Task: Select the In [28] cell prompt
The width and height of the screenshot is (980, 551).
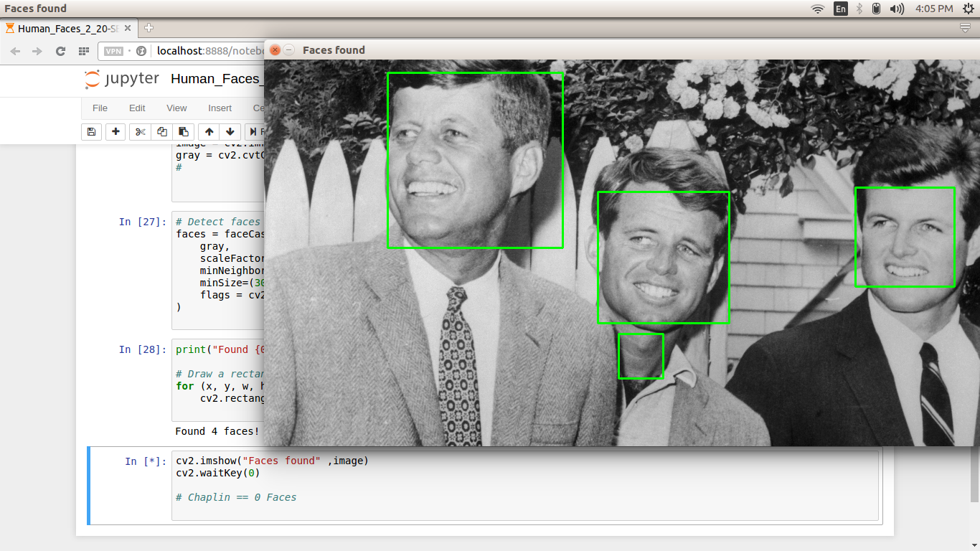Action: (142, 349)
